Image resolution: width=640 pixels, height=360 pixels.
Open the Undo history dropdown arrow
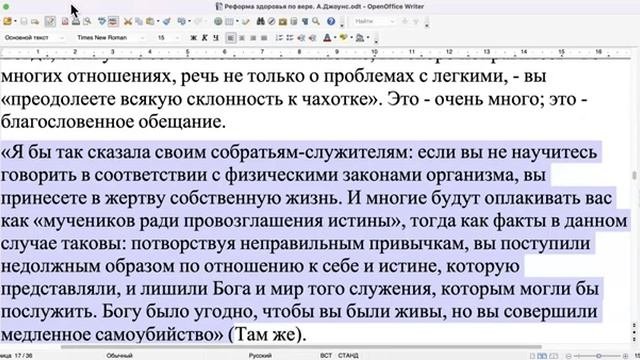pyautogui.click(x=189, y=21)
